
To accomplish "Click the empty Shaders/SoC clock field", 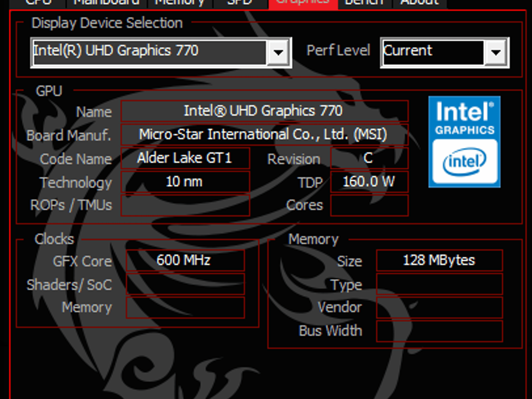I will click(x=185, y=284).
